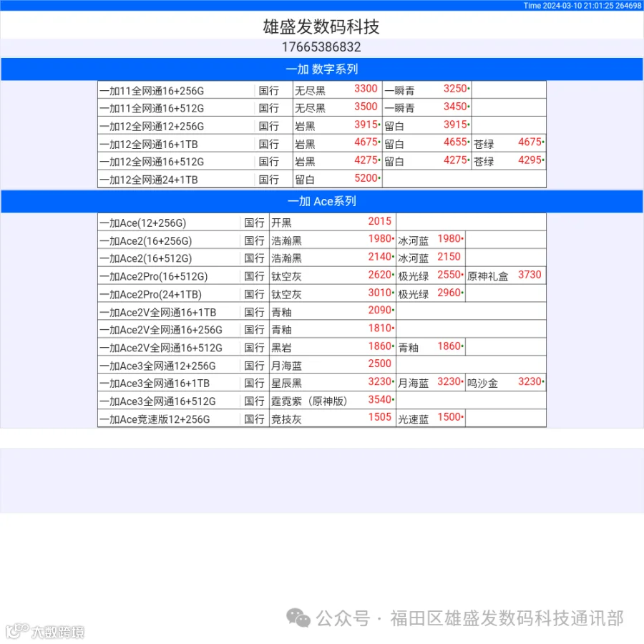Click 竞技灰 price 1505
This screenshot has width=644, height=644.
[379, 417]
